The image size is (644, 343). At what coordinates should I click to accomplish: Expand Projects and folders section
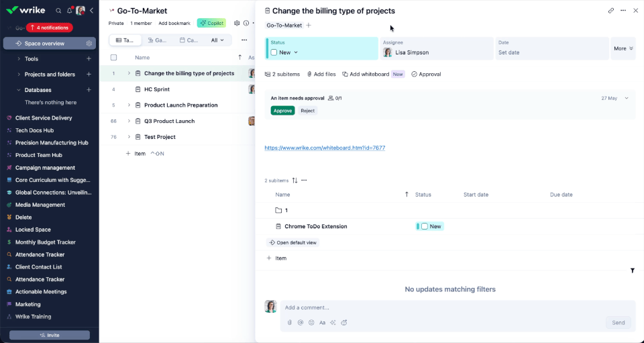pyautogui.click(x=19, y=75)
